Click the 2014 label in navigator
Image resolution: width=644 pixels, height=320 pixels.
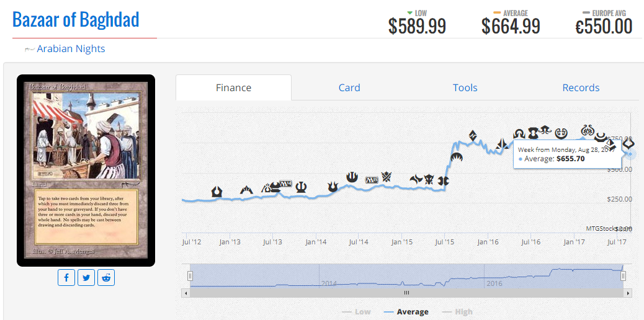pos(329,283)
